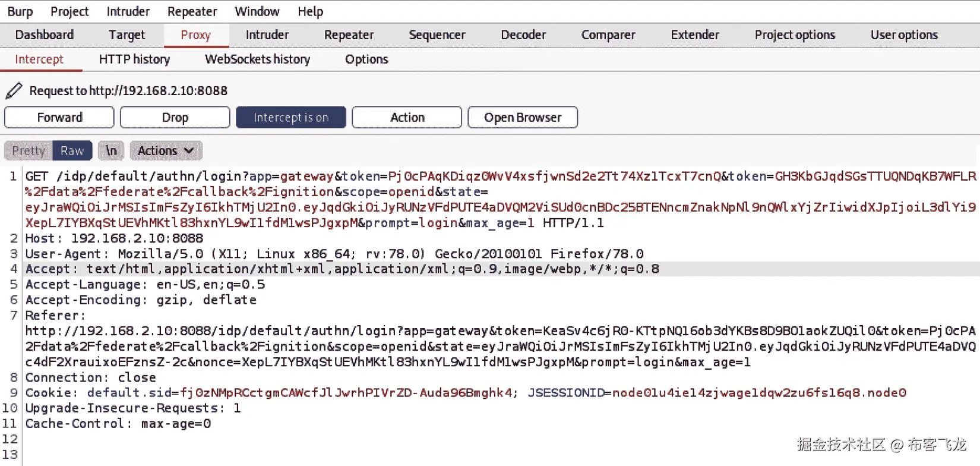The image size is (980, 466).
Task: Click the Upgrade-Insecure-Requests header line
Action: pyautogui.click(x=133, y=408)
